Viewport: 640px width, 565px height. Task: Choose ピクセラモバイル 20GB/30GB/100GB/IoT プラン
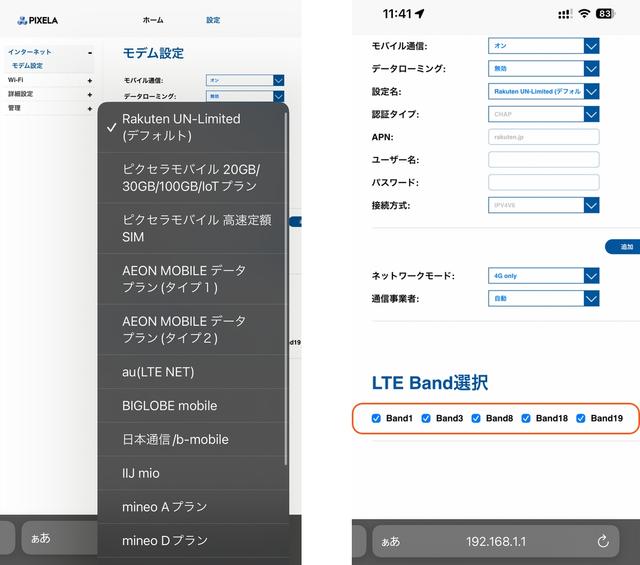192,178
